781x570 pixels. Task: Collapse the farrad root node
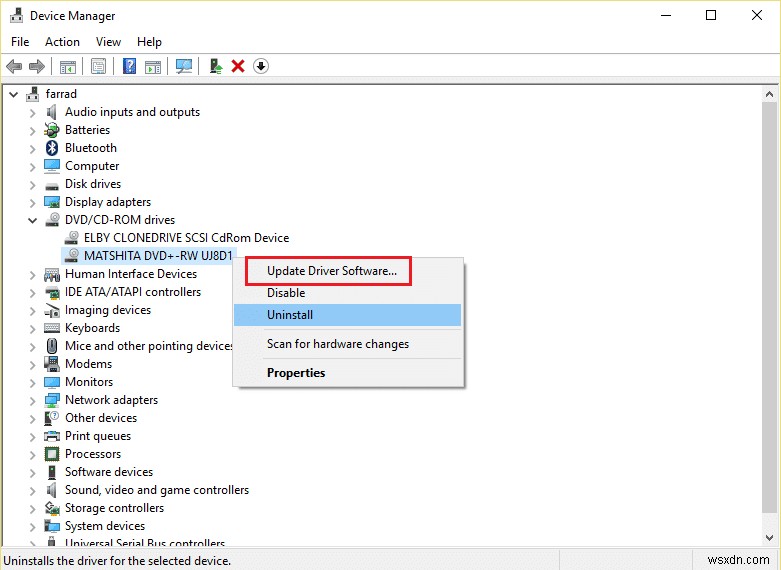(x=13, y=94)
